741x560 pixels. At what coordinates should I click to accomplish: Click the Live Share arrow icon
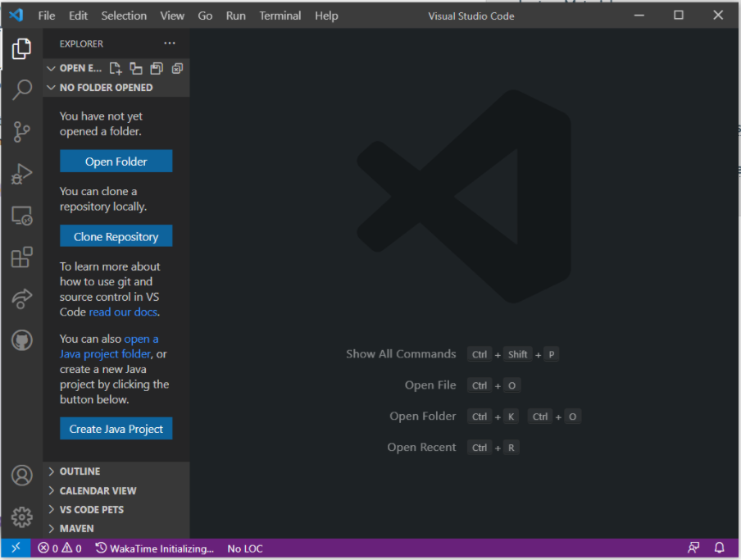tap(21, 299)
